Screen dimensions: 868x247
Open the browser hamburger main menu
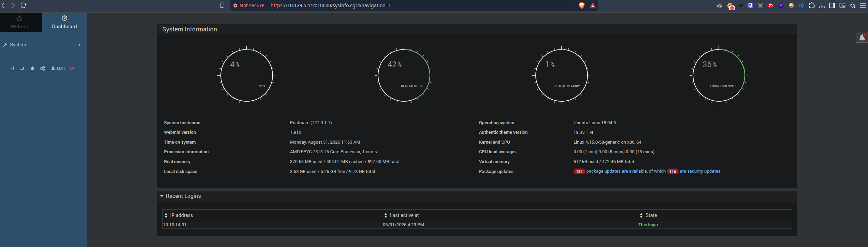pyautogui.click(x=863, y=5)
